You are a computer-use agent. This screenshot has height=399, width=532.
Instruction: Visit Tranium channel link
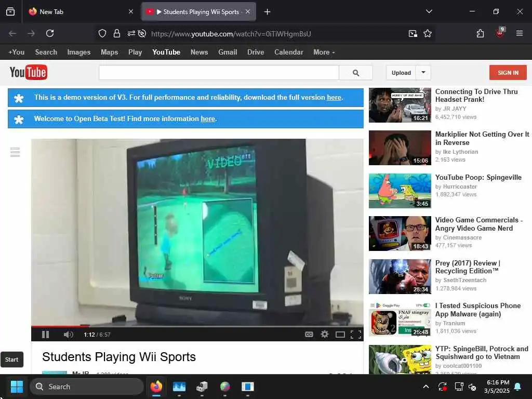click(454, 323)
